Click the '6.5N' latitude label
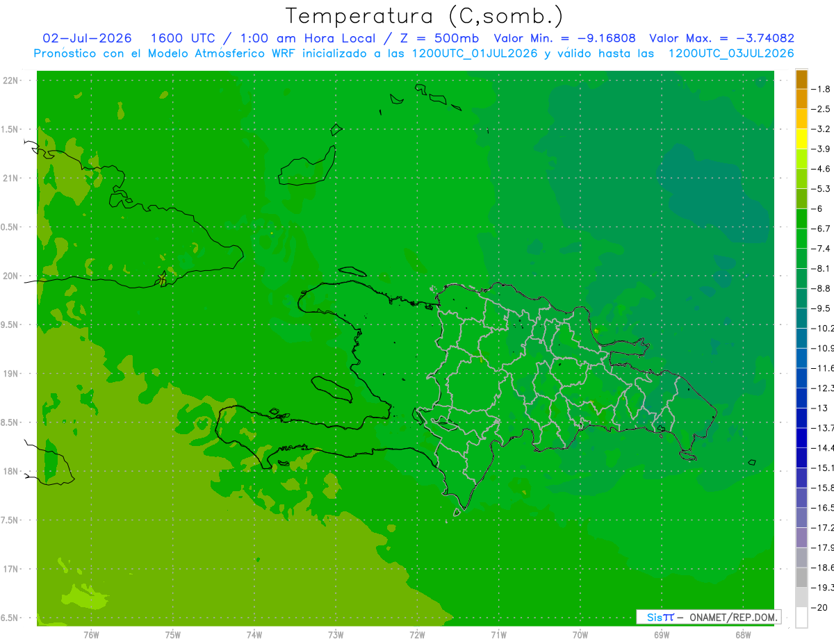 9,618
